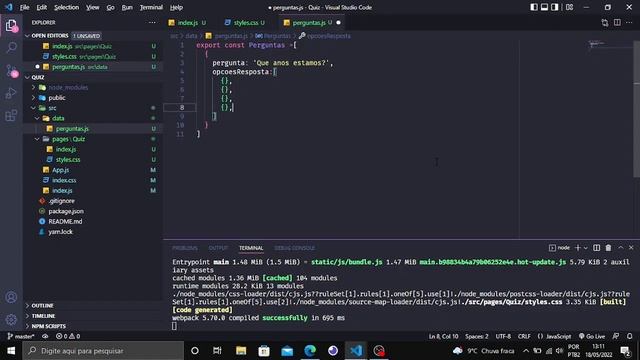Open the Extensions view
Image resolution: width=640 pixels, height=360 pixels.
[11, 116]
